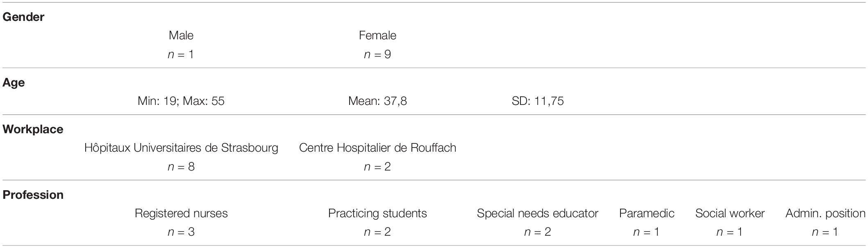This screenshot has width=868, height=248.
Task: Select the Practicing students label
Action: [x=377, y=213]
